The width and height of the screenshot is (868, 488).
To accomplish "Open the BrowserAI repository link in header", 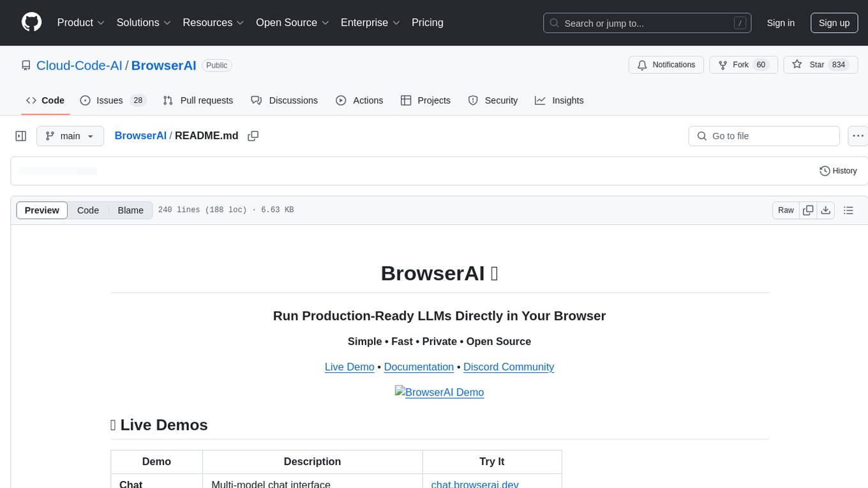I will 164,65.
